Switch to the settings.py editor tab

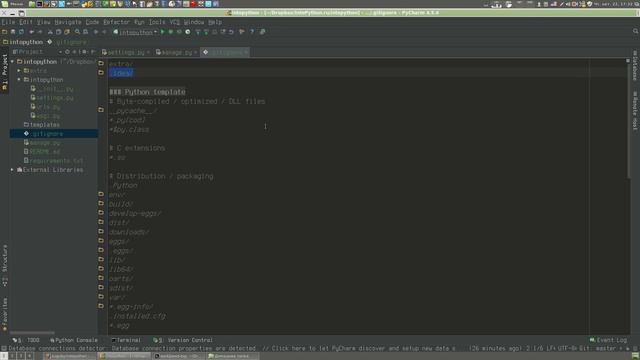point(126,53)
